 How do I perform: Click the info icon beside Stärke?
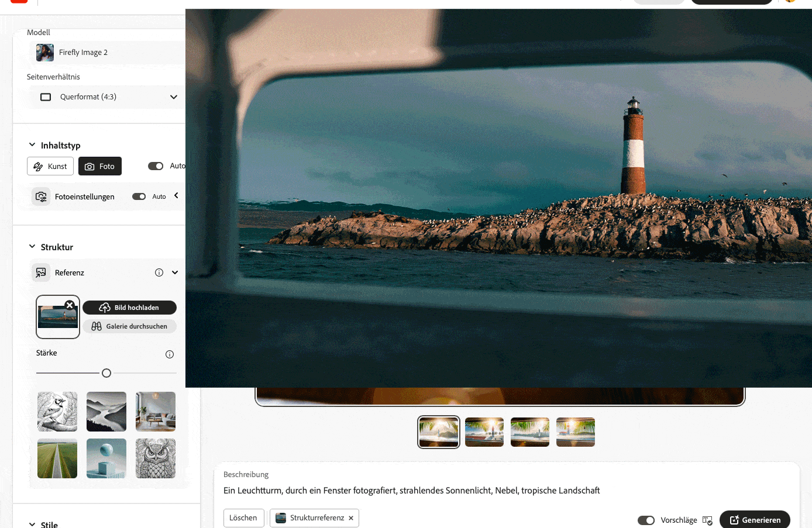pyautogui.click(x=170, y=354)
